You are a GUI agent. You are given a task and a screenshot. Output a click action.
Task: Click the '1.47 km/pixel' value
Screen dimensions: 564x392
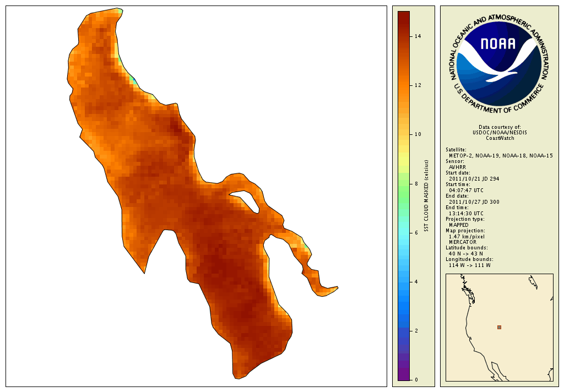pos(467,237)
